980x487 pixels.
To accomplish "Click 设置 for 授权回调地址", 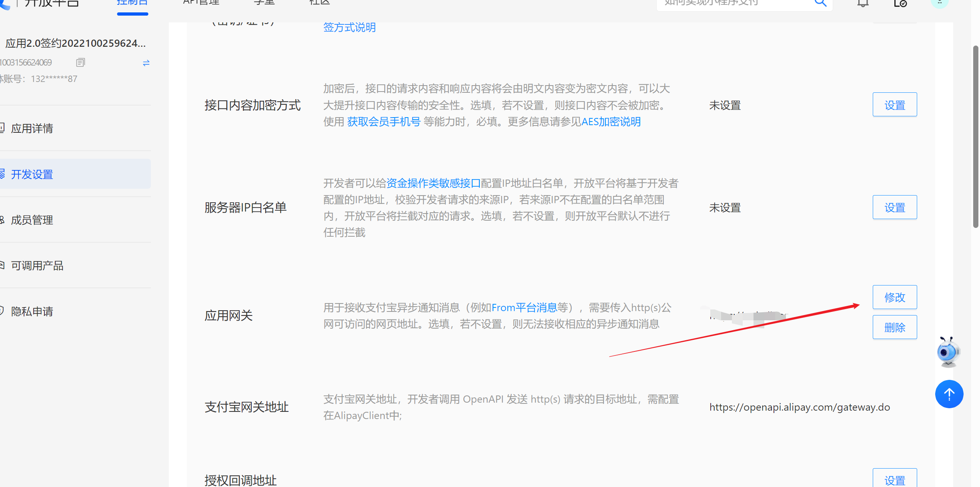I will tap(894, 478).
